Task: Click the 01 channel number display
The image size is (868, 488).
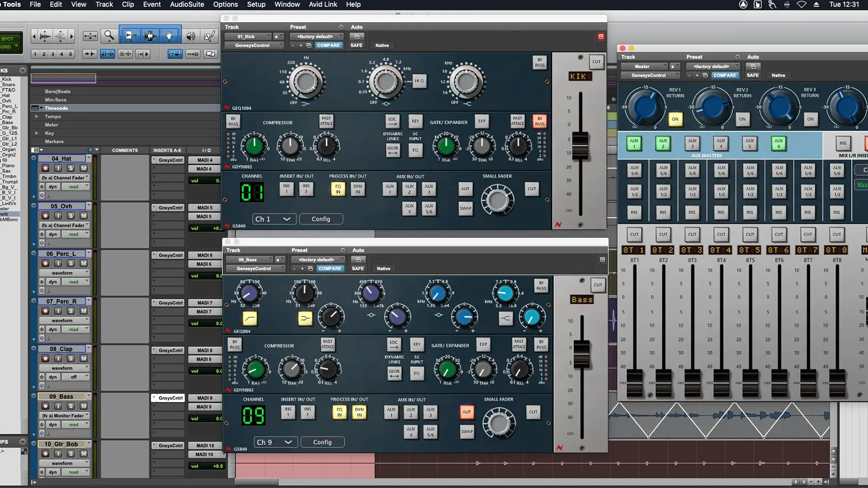Action: coord(252,192)
